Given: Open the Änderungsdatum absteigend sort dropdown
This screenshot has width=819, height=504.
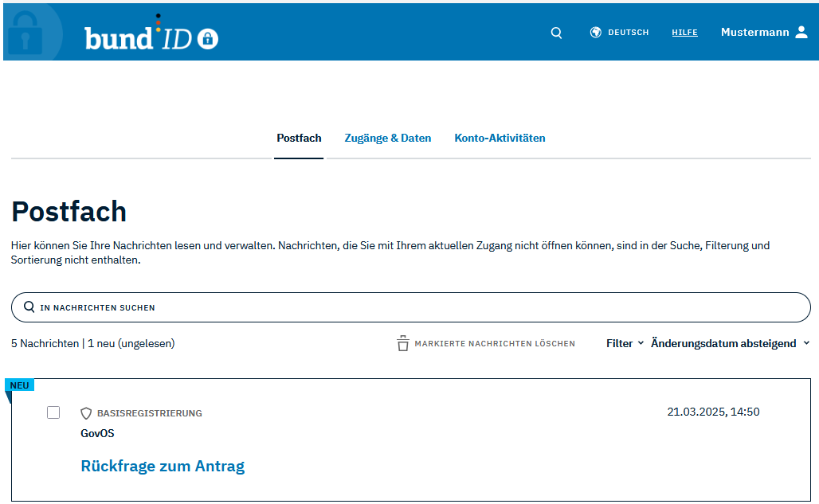Looking at the screenshot, I should click(x=730, y=343).
